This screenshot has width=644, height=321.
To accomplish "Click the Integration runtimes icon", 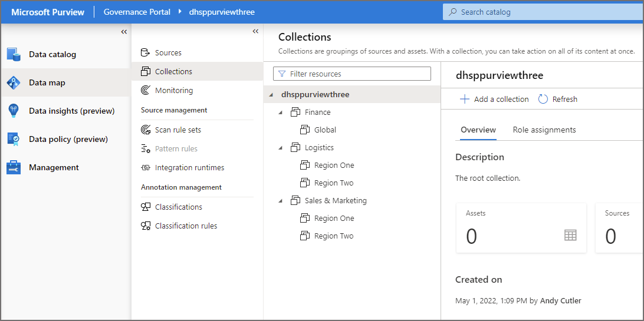I will click(x=146, y=168).
